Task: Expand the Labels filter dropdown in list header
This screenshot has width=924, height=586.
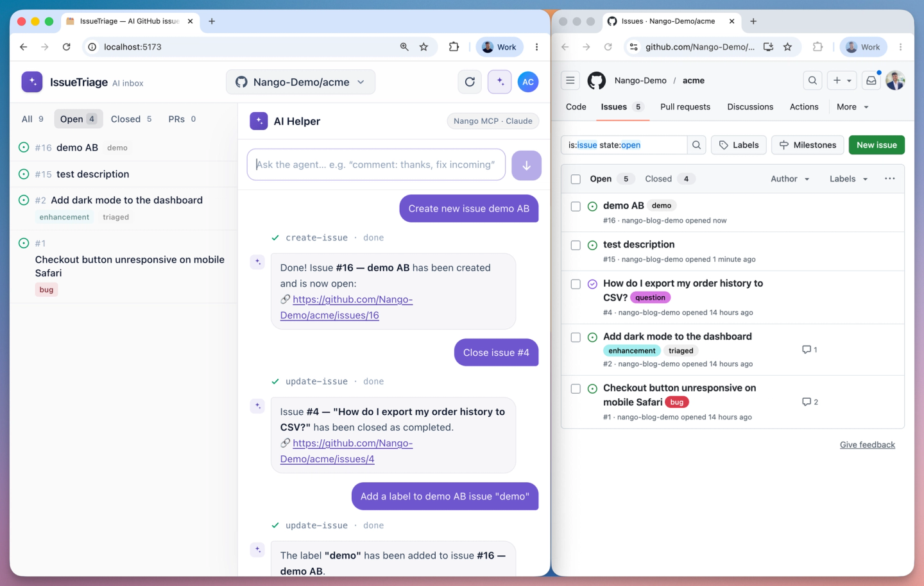Action: [x=848, y=179]
